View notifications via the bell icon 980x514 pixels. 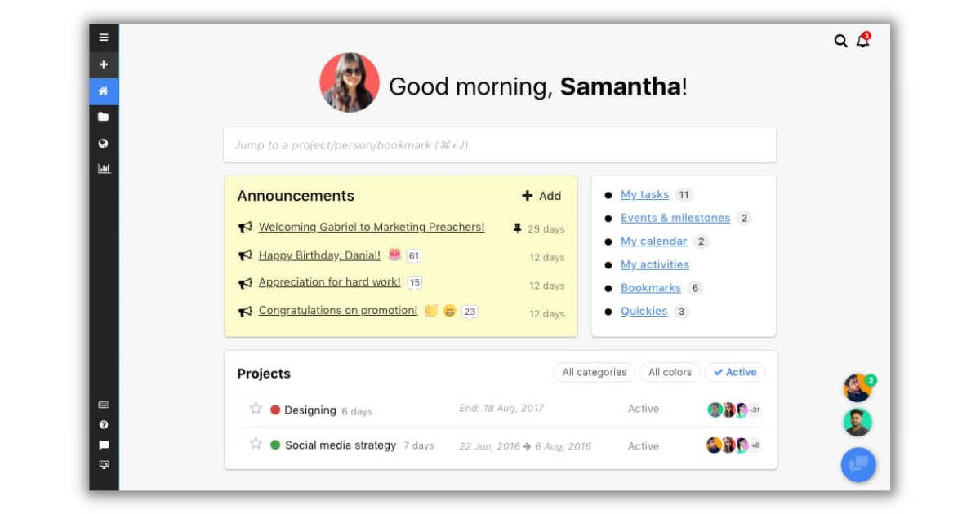tap(862, 40)
